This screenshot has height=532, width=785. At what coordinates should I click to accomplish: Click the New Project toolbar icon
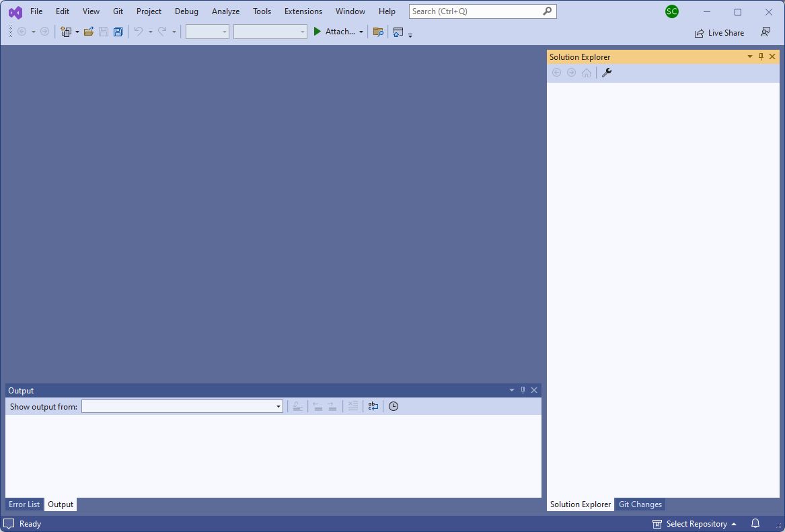[x=66, y=32]
